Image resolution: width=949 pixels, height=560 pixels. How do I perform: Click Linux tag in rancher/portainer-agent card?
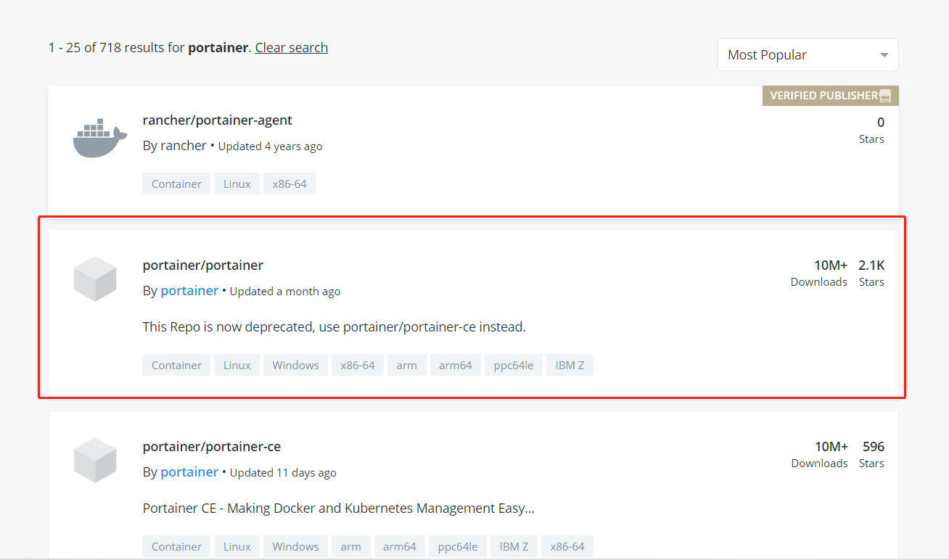(x=237, y=184)
